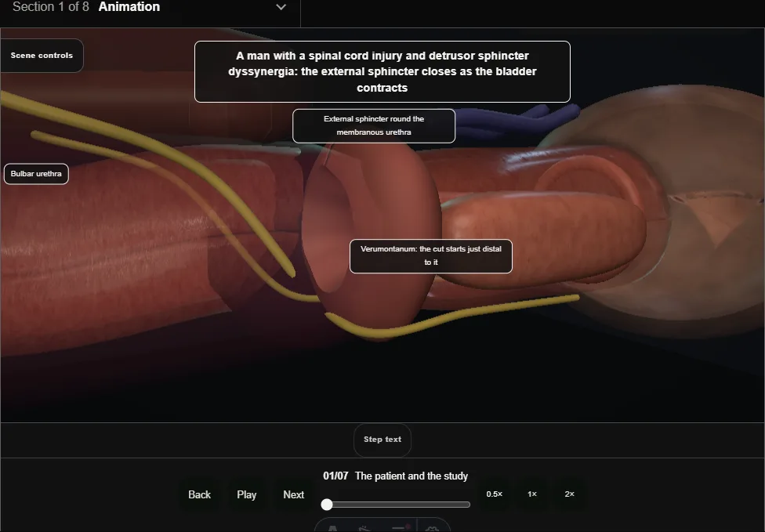The image size is (765, 532).
Task: Click the animation progress slider handle
Action: coord(327,505)
